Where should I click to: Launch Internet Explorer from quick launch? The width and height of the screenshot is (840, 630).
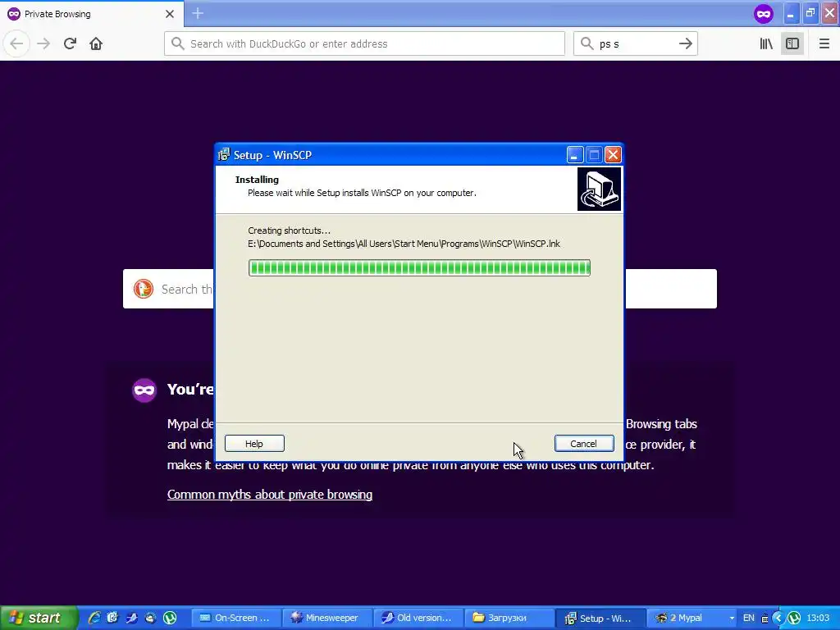[94, 618]
